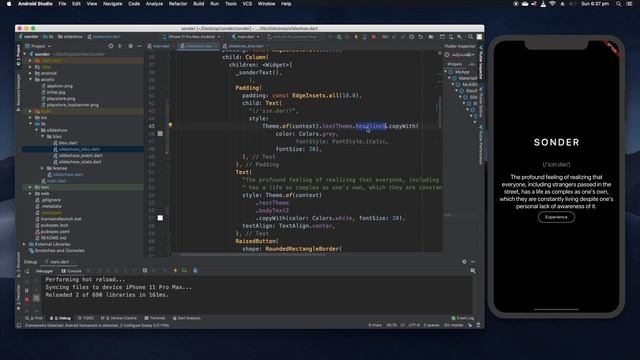Click the Flutter Hot Reload lightning icon
Viewport: 640px width, 360px height.
pyautogui.click(x=356, y=37)
